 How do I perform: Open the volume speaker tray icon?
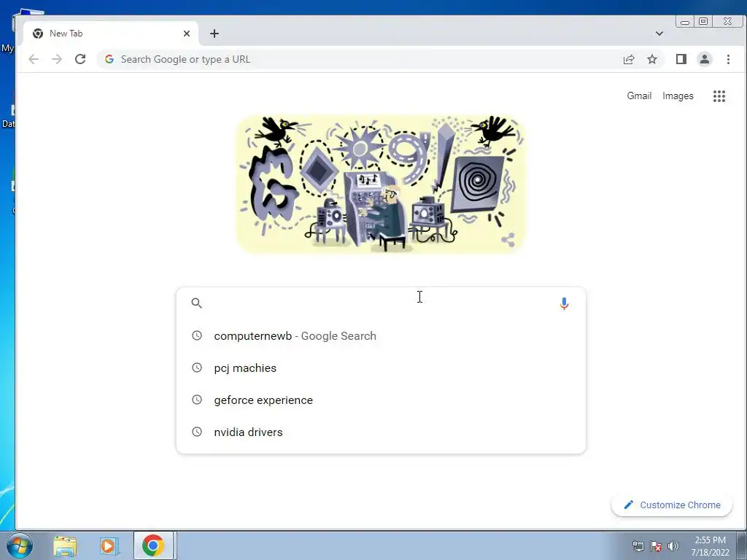pyautogui.click(x=673, y=545)
